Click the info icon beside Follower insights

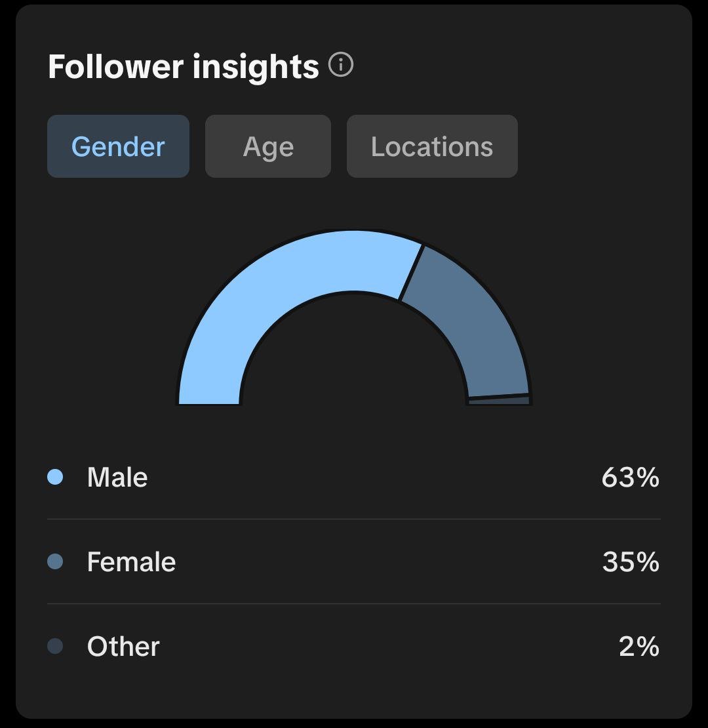tap(341, 66)
